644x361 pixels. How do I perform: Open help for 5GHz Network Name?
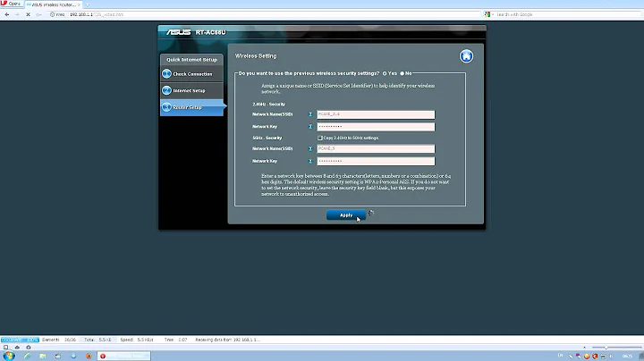click(310, 149)
